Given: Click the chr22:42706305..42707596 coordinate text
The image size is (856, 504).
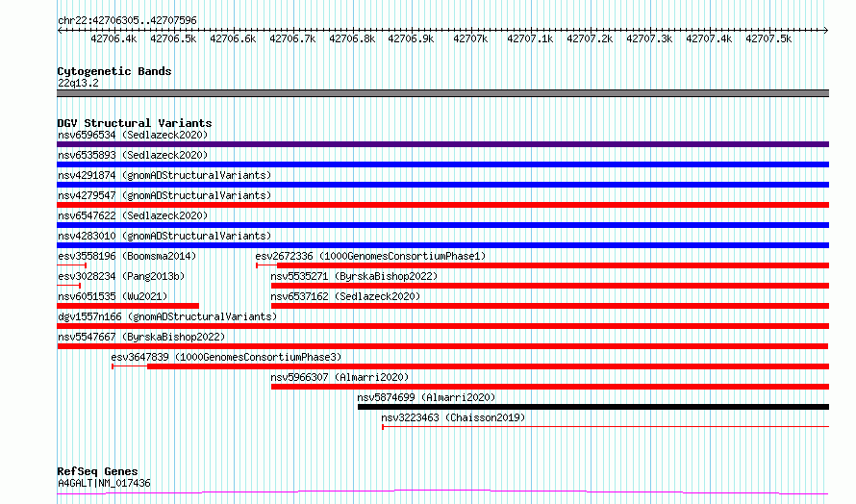Looking at the screenshot, I should (127, 20).
